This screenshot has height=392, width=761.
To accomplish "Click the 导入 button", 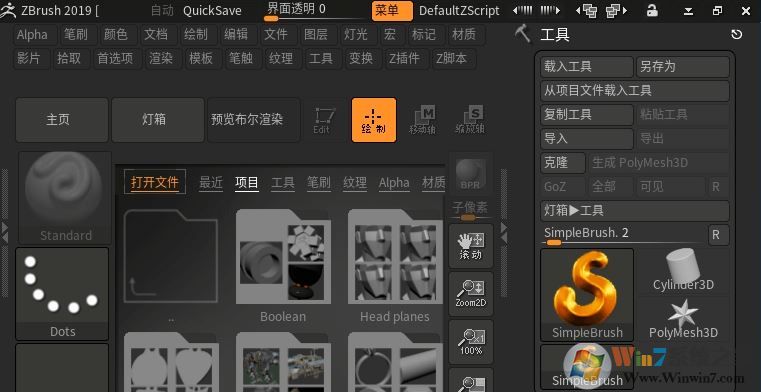I will [587, 139].
